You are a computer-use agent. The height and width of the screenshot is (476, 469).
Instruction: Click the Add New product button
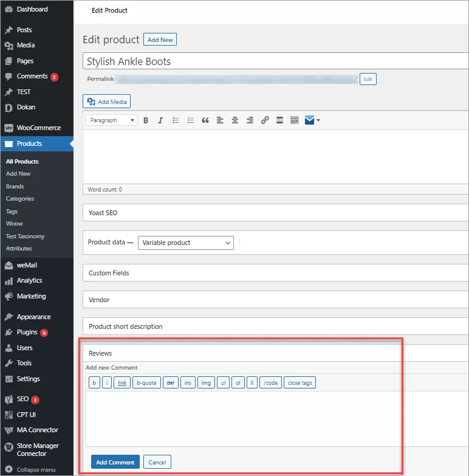[x=160, y=40]
